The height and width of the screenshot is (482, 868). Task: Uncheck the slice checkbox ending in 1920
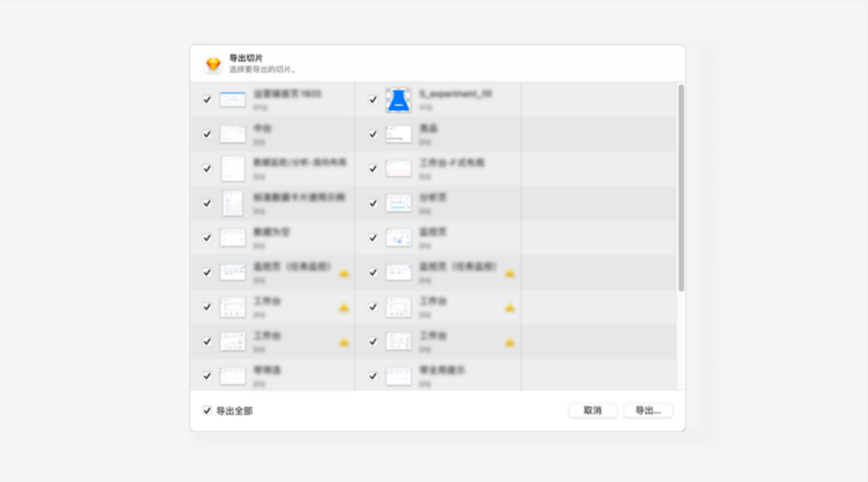tap(207, 100)
